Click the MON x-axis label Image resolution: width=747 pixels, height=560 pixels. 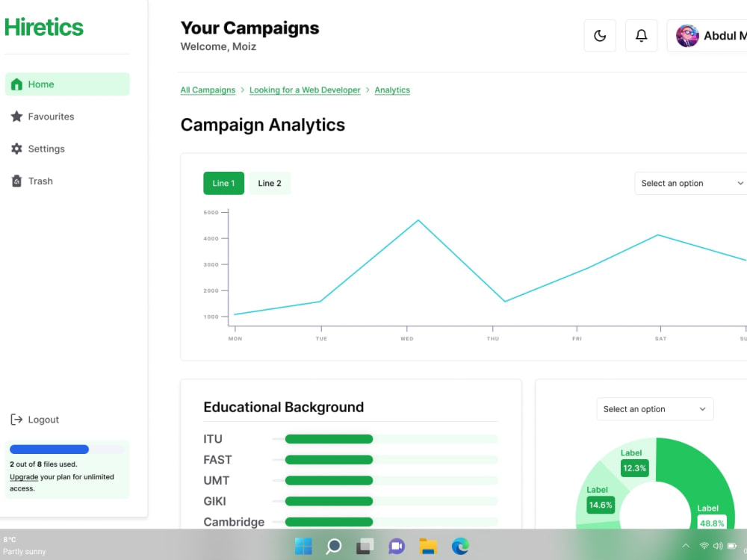point(235,338)
